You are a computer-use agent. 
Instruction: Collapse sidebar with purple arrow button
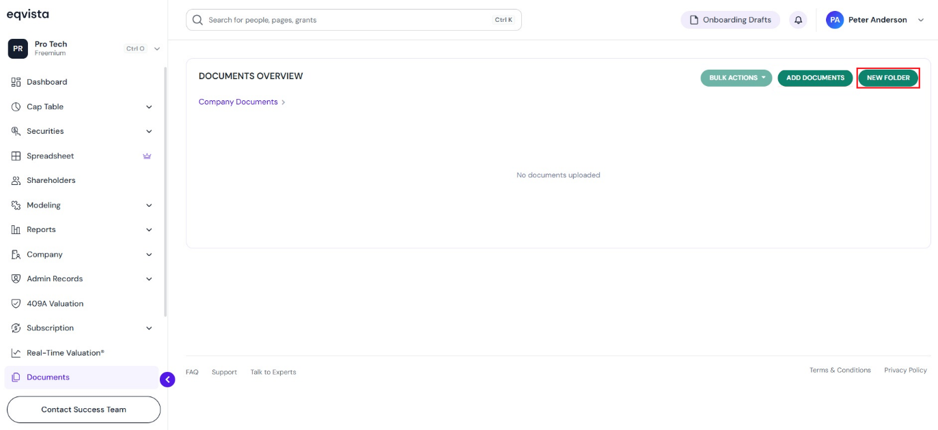[168, 379]
